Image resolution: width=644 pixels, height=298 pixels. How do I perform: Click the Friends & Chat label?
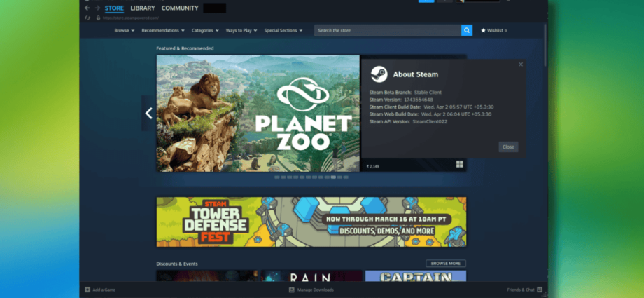tap(521, 290)
